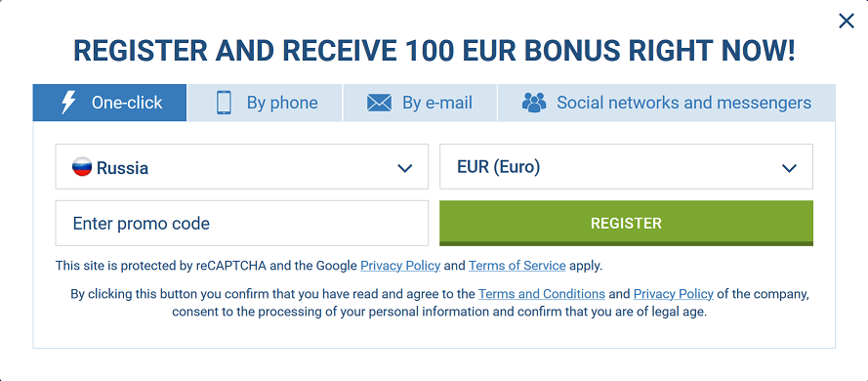Open the company's Privacy Policy link
868x381 pixels.
click(x=673, y=294)
